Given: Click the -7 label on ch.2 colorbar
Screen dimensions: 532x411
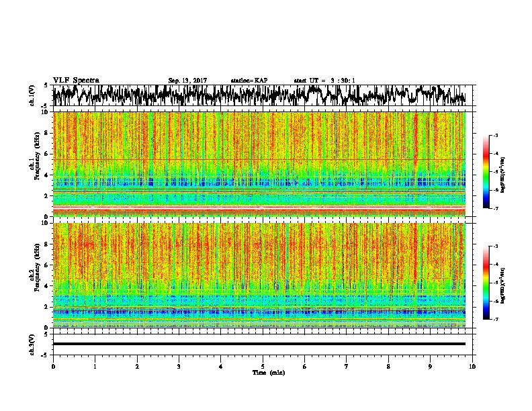Looking at the screenshot, I should pos(495,319).
